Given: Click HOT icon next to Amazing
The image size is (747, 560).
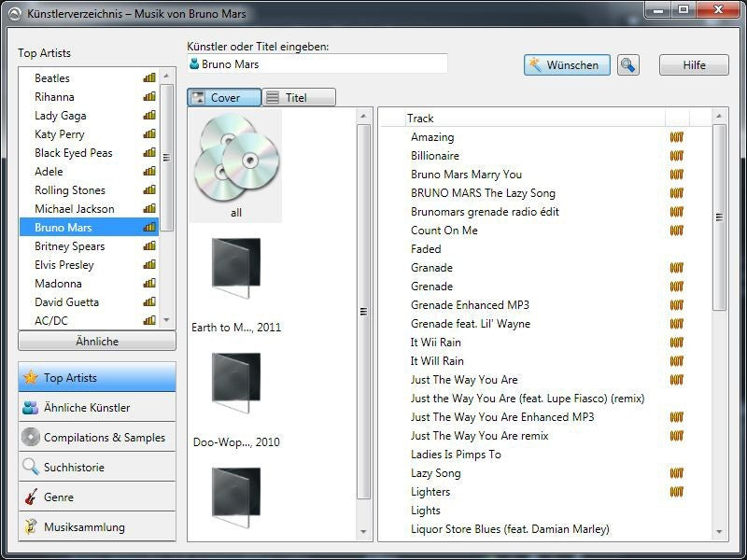Looking at the screenshot, I should point(676,137).
